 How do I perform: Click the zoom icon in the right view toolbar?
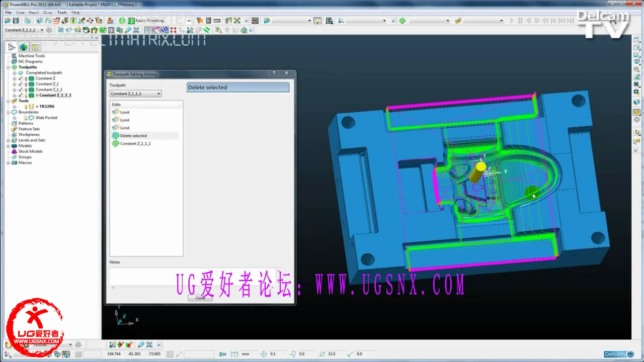coord(636,69)
